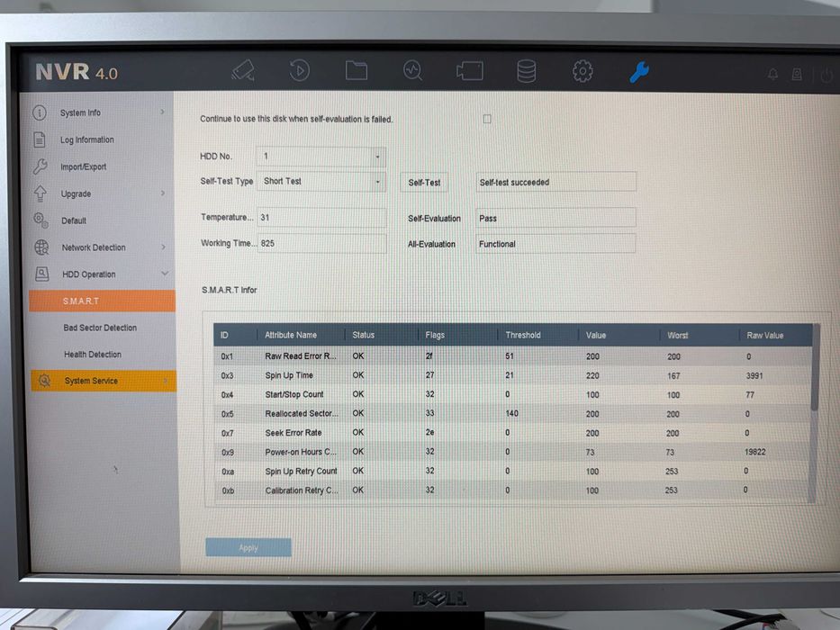Viewport: 840px width, 630px height.
Task: Open Log Information menu item
Action: point(86,139)
